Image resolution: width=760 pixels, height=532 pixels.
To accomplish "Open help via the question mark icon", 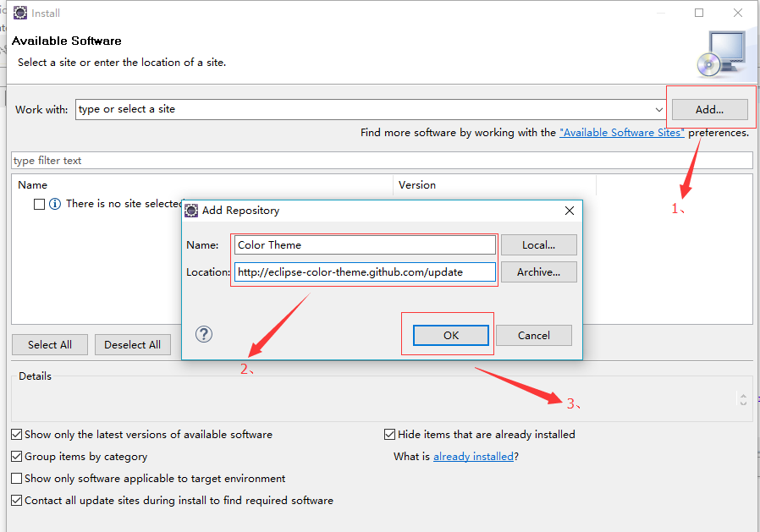I will [x=204, y=334].
